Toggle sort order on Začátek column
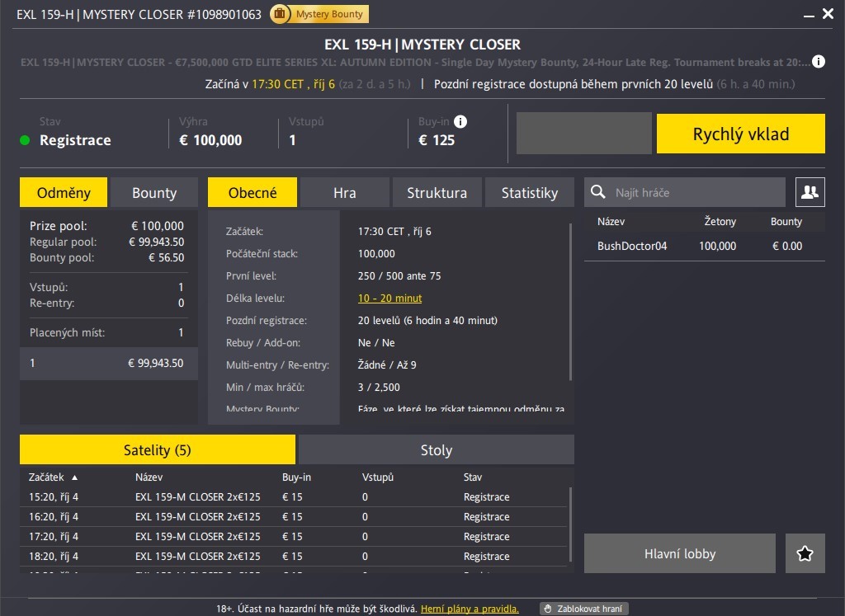This screenshot has width=845, height=616. [x=50, y=477]
